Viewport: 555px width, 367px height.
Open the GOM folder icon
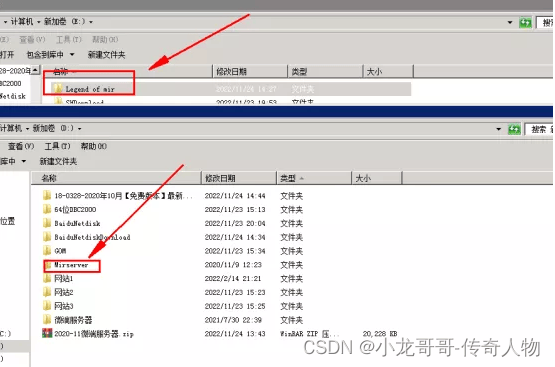tap(47, 251)
